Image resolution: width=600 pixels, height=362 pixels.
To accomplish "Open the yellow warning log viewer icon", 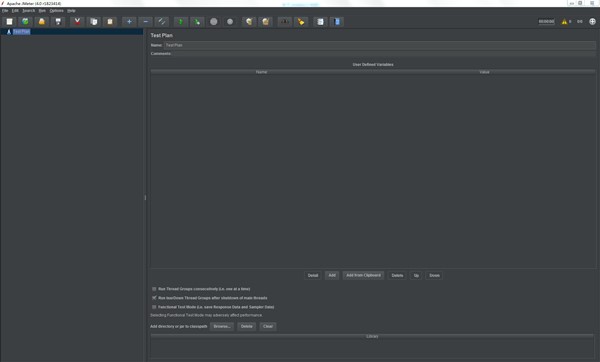I will click(564, 22).
